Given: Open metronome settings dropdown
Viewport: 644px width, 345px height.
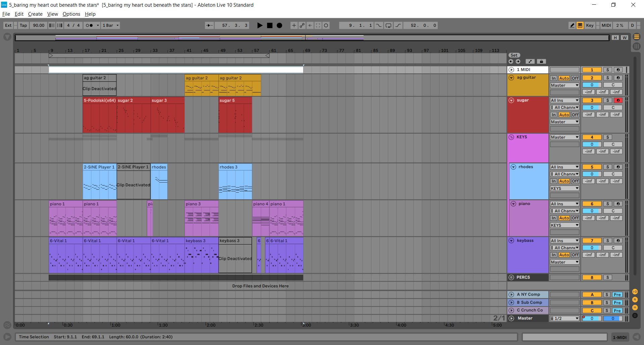Looking at the screenshot, I should tap(98, 25).
